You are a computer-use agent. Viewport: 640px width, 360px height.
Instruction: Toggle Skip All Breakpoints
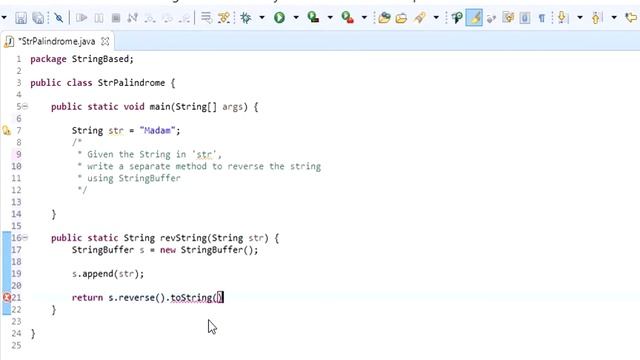[x=59, y=18]
